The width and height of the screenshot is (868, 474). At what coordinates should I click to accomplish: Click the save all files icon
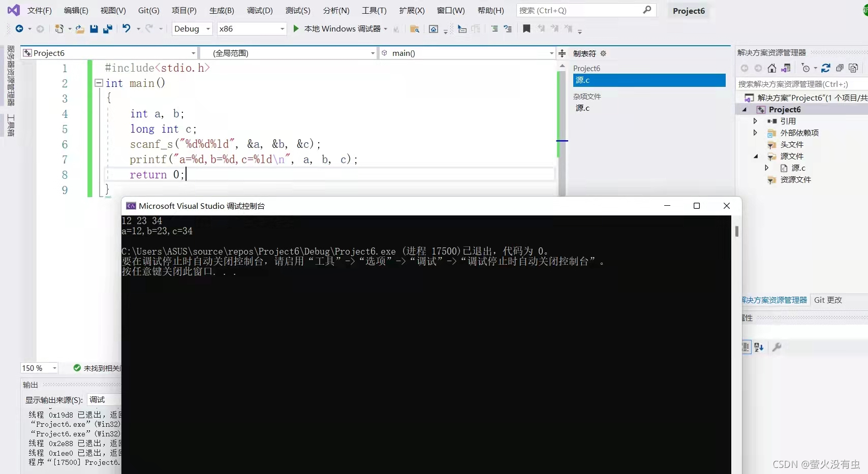click(x=108, y=29)
